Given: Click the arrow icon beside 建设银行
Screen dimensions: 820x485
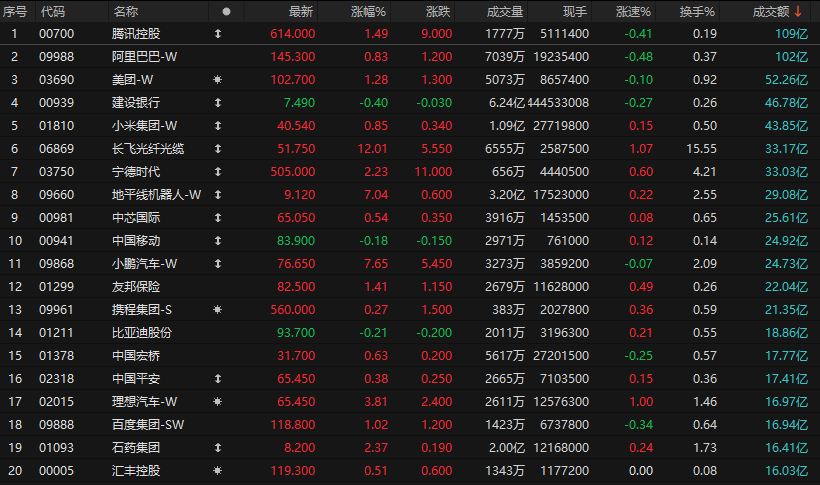Looking at the screenshot, I should (x=218, y=103).
